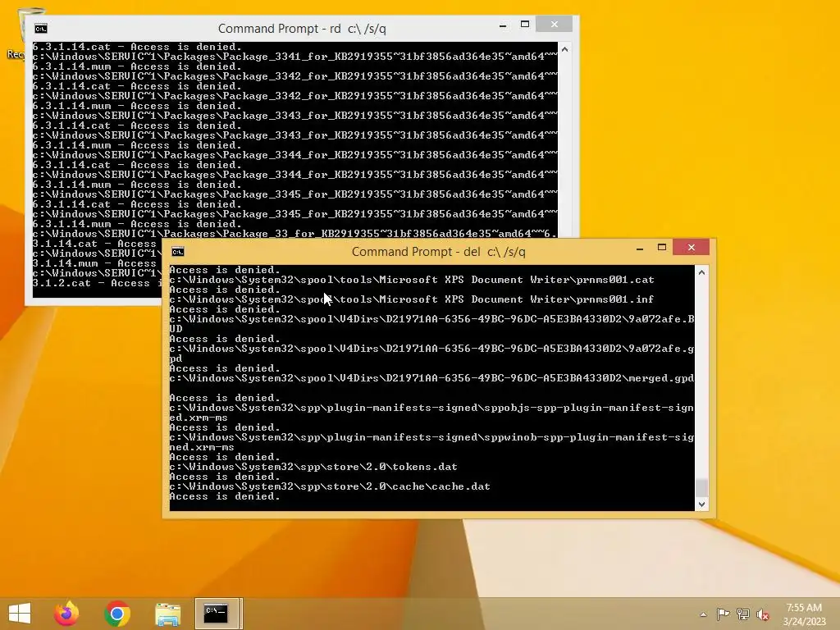
Task: Click scroll-down arrow in del Command Prompt
Action: 702,504
